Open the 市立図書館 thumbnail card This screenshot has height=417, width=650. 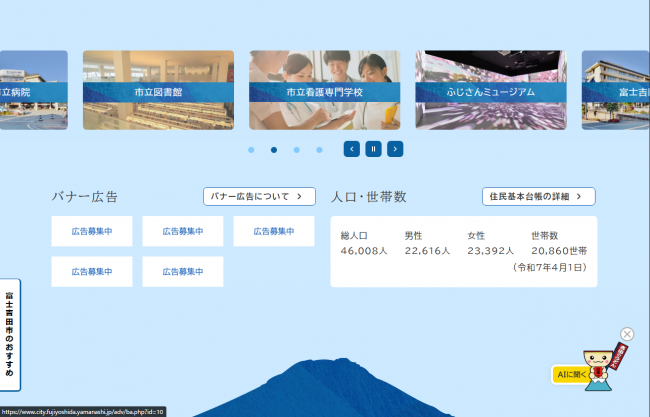[x=158, y=90]
